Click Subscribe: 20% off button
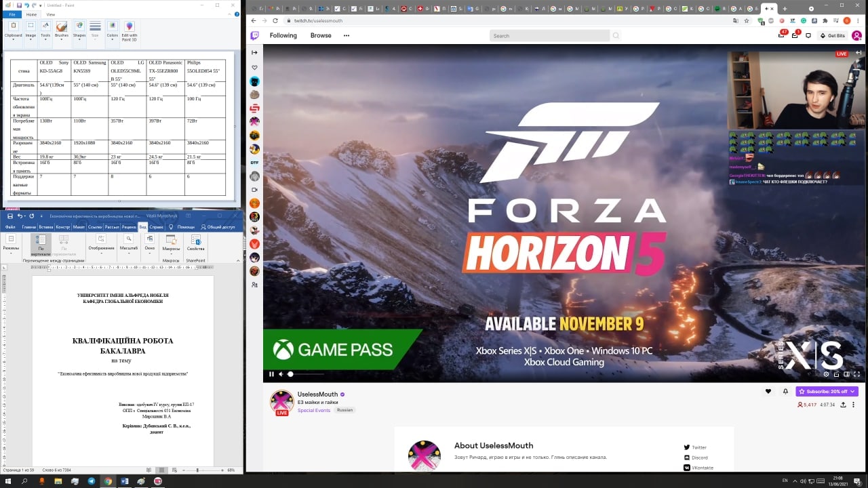Screen dimensions: 868x488 [x=827, y=391]
